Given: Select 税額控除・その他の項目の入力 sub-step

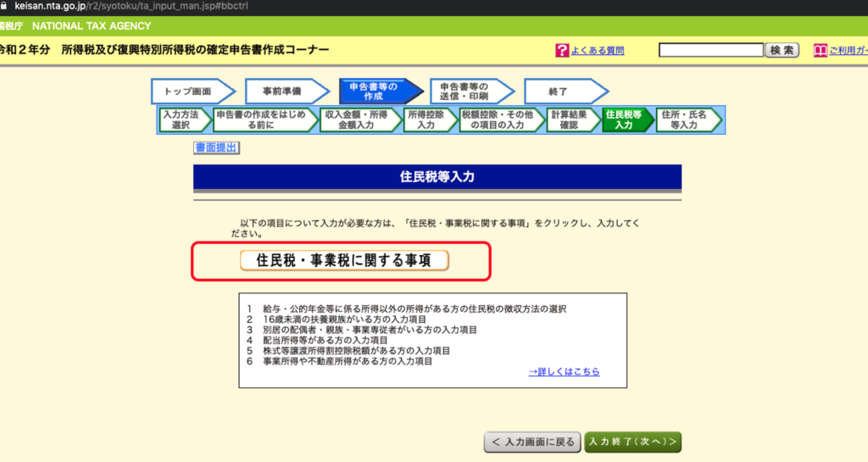Looking at the screenshot, I should point(502,120).
